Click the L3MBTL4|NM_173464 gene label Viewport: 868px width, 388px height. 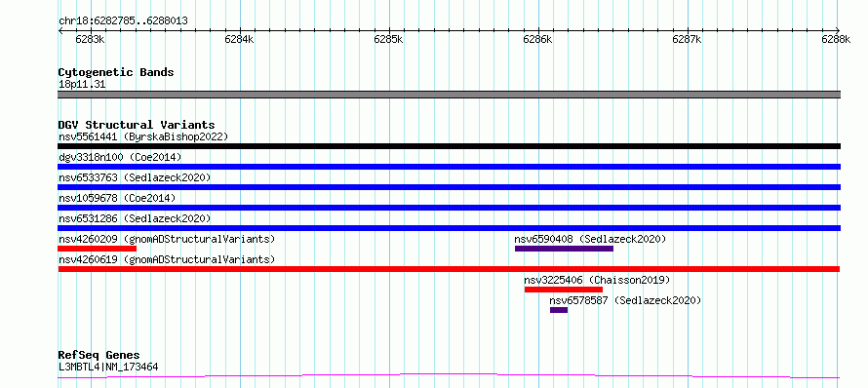pyautogui.click(x=108, y=367)
